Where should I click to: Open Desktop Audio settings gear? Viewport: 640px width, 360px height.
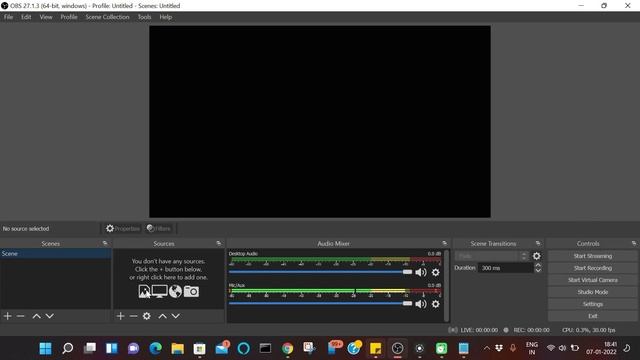coord(436,272)
